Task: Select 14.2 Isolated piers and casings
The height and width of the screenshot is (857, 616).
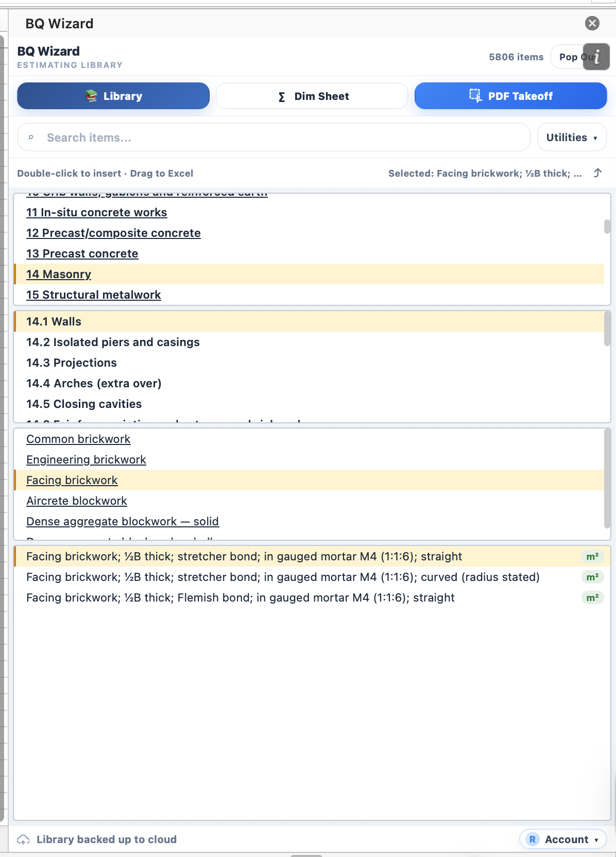Action: (x=113, y=342)
